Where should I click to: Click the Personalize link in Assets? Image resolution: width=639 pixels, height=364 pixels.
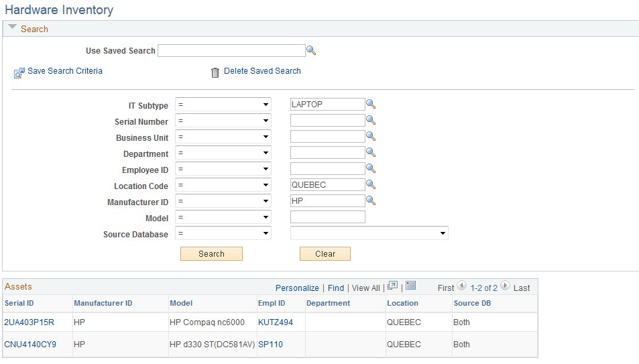click(297, 288)
